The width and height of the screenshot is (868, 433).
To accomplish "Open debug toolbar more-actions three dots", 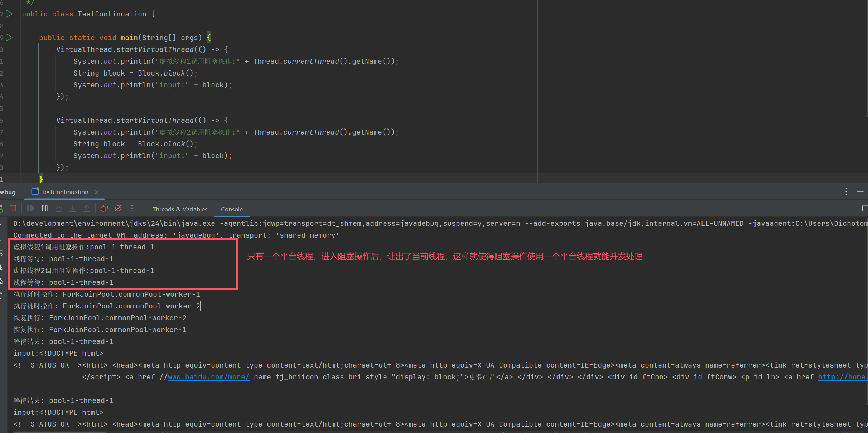I will point(132,209).
